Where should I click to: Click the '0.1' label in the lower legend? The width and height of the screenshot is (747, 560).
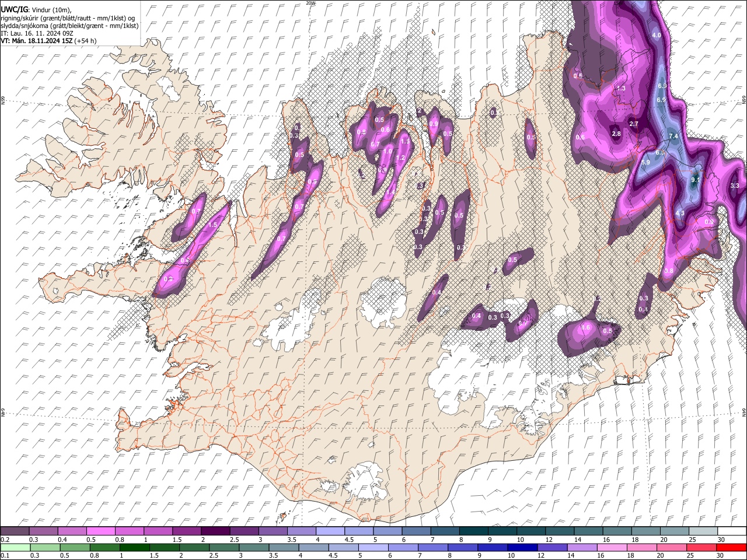5,556
